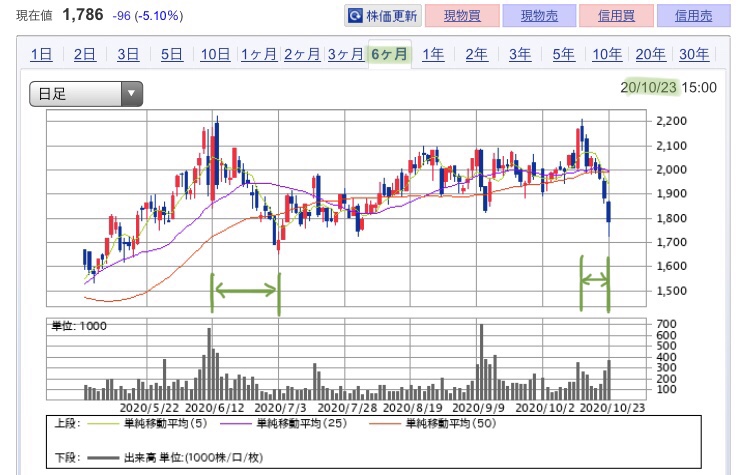Click the dropdown arrow beside 日足
This screenshot has height=475, width=738.
[x=132, y=94]
